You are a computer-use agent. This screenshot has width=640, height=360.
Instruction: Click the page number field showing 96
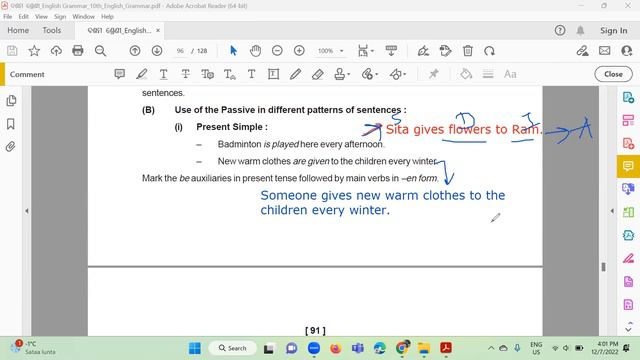click(x=180, y=51)
